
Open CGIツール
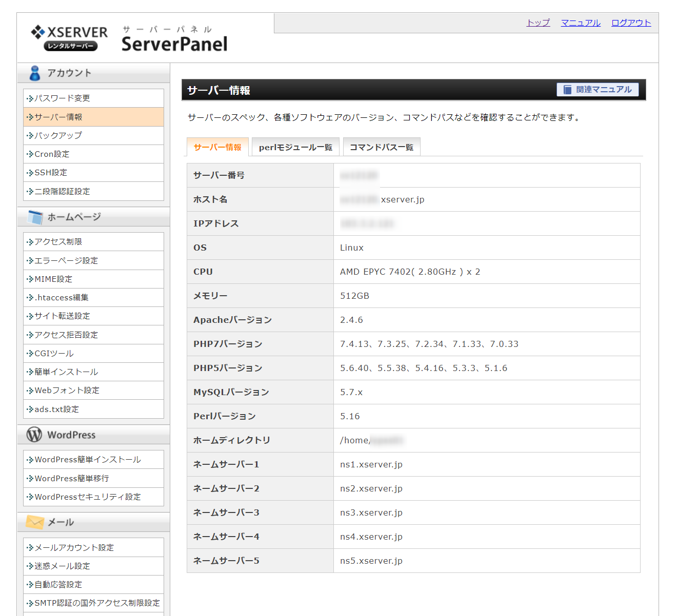(94, 353)
